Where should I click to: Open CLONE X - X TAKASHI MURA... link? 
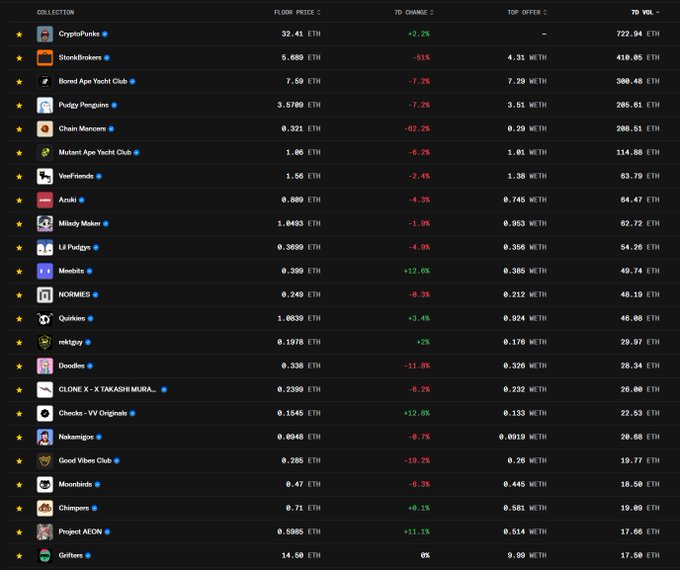point(108,390)
